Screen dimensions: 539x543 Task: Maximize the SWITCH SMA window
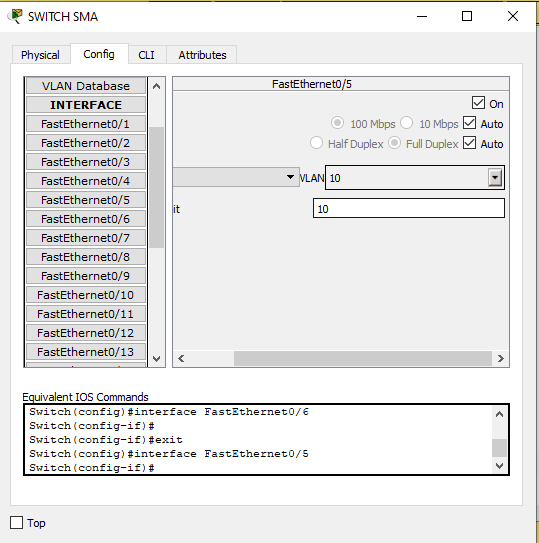click(x=467, y=16)
